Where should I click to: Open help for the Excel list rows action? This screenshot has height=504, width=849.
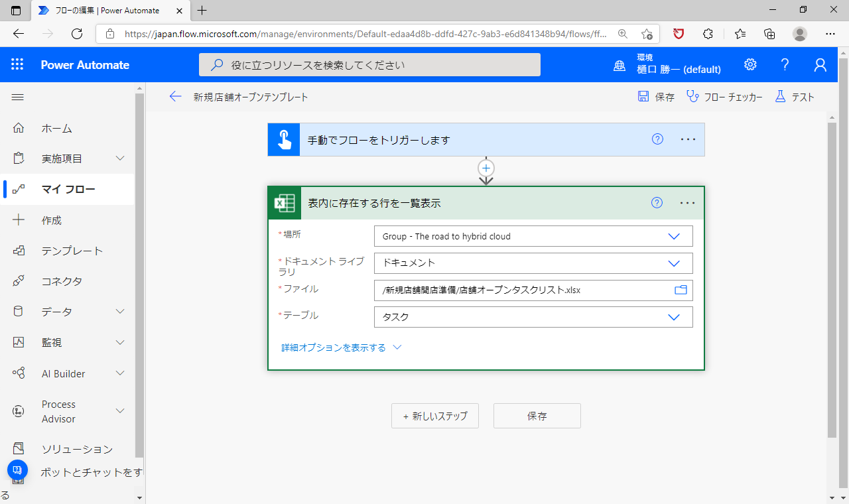[657, 203]
